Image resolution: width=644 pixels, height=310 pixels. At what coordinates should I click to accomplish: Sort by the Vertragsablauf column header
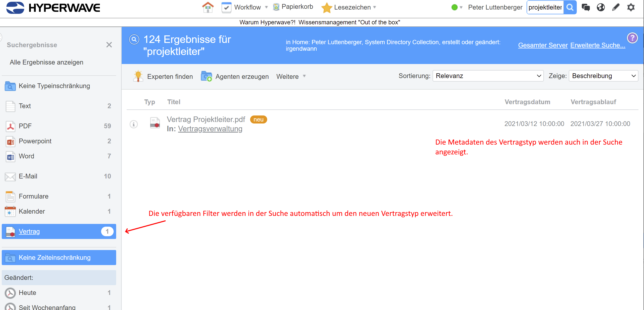593,102
